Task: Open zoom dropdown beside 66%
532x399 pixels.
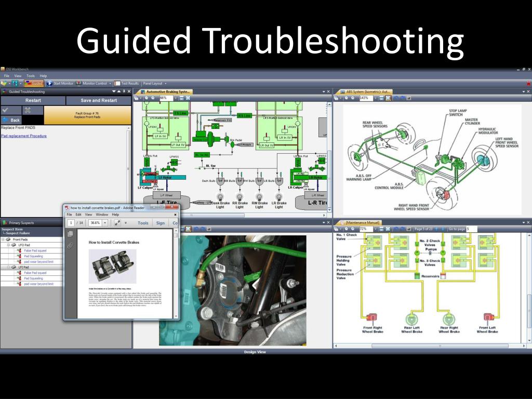Action: coord(176,98)
